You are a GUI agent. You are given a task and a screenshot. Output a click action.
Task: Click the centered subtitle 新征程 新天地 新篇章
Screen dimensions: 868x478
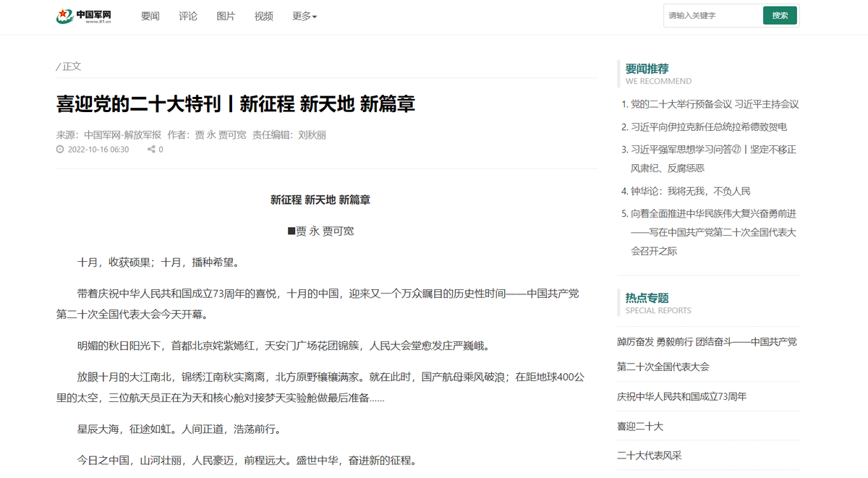pos(320,200)
